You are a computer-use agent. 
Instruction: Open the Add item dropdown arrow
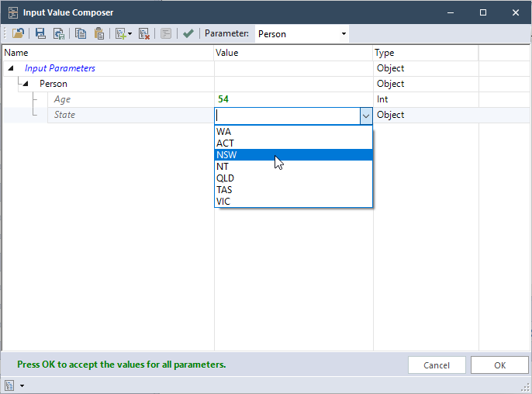130,33
